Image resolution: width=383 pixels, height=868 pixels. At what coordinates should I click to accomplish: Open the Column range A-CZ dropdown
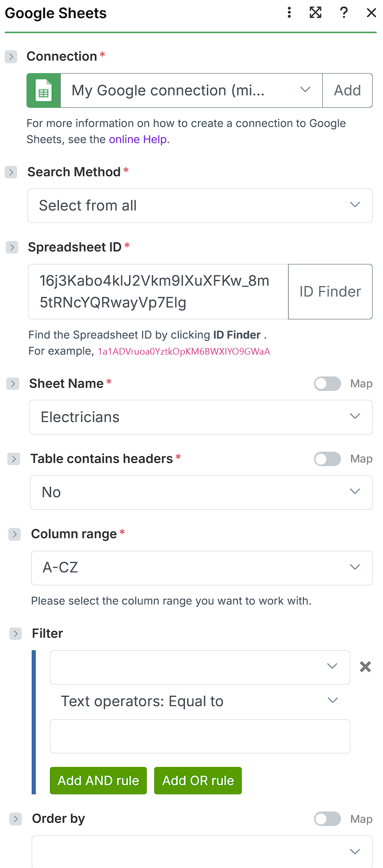[201, 568]
